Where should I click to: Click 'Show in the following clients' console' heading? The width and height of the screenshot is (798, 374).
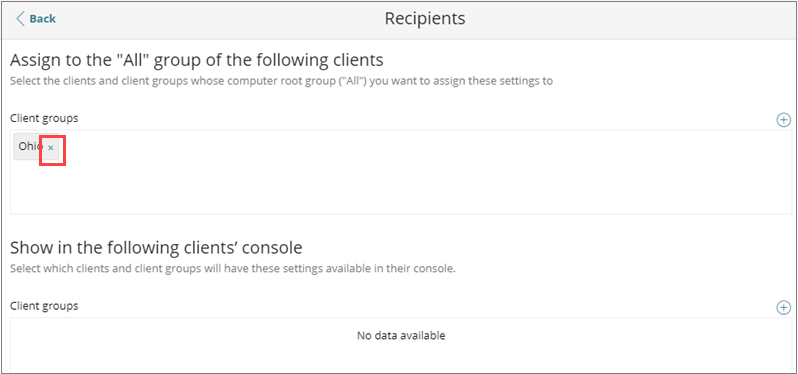pos(156,247)
